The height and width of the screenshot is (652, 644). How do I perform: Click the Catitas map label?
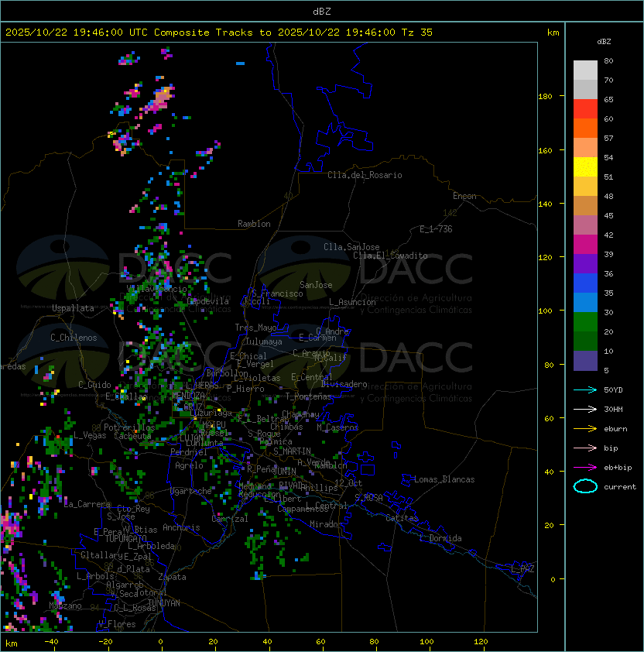coord(402,518)
